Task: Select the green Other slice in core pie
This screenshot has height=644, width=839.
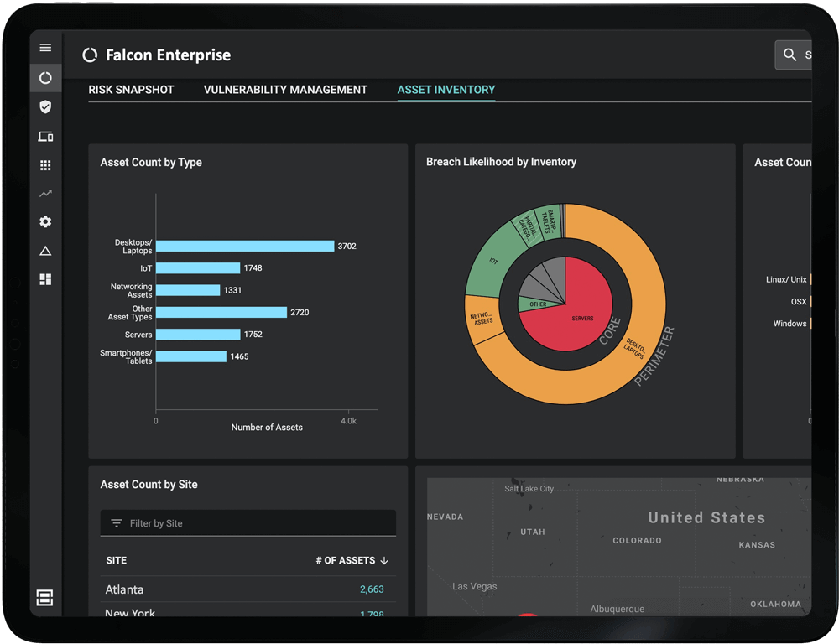Action: click(x=538, y=304)
